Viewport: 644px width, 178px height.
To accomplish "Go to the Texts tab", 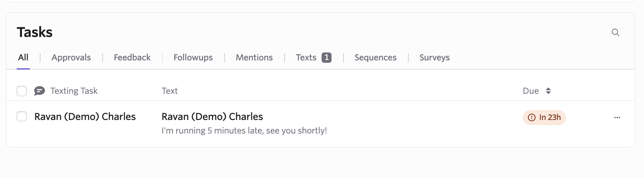I will (306, 58).
